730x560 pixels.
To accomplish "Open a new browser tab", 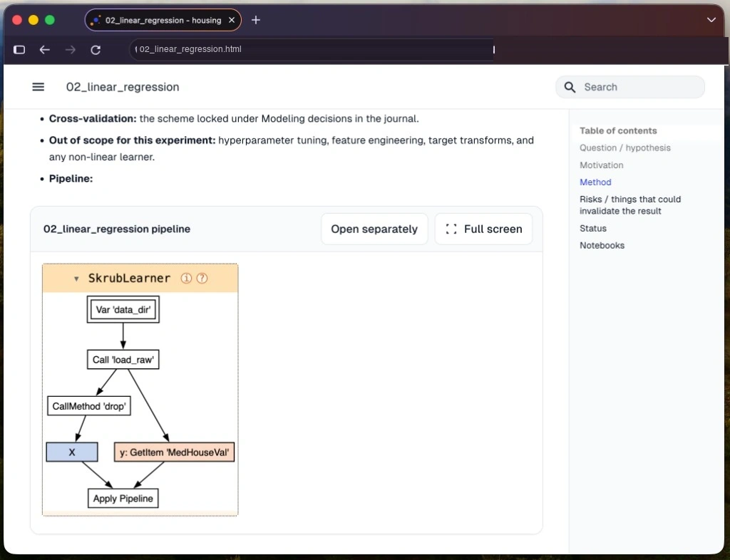I will coord(256,20).
